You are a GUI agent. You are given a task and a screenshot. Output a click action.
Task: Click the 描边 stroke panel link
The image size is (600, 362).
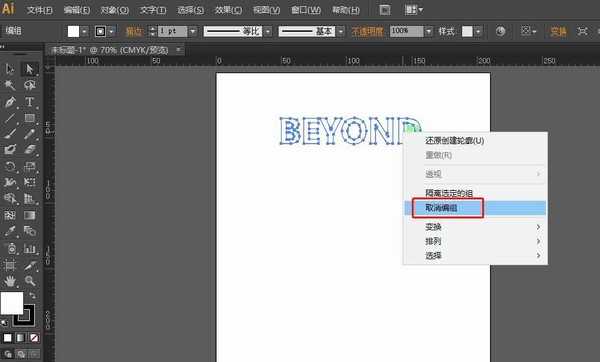(x=134, y=31)
